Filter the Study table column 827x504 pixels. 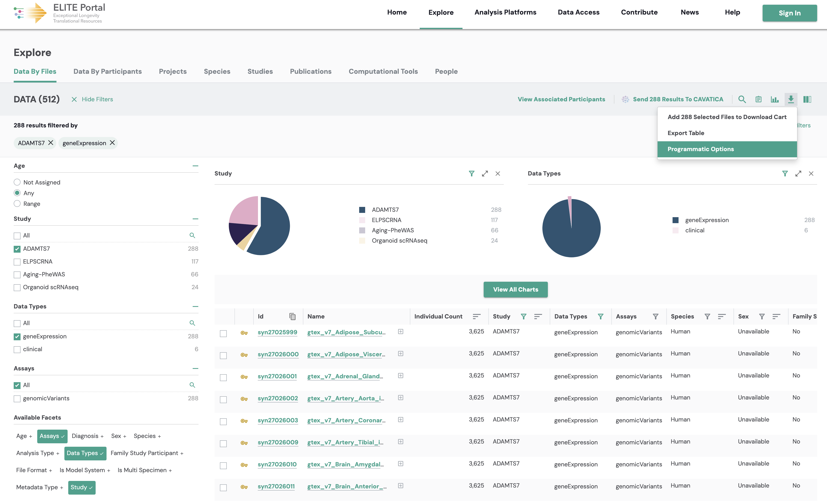[524, 316]
